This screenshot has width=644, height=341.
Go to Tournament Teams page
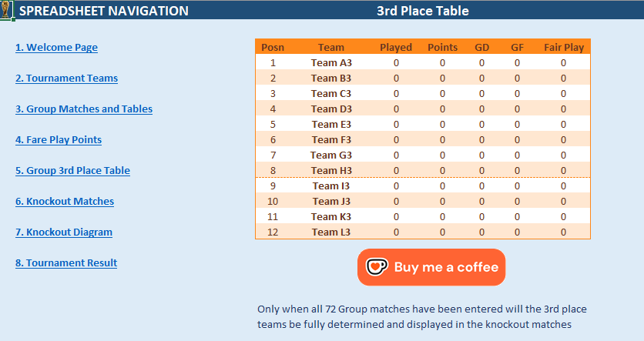tap(66, 78)
